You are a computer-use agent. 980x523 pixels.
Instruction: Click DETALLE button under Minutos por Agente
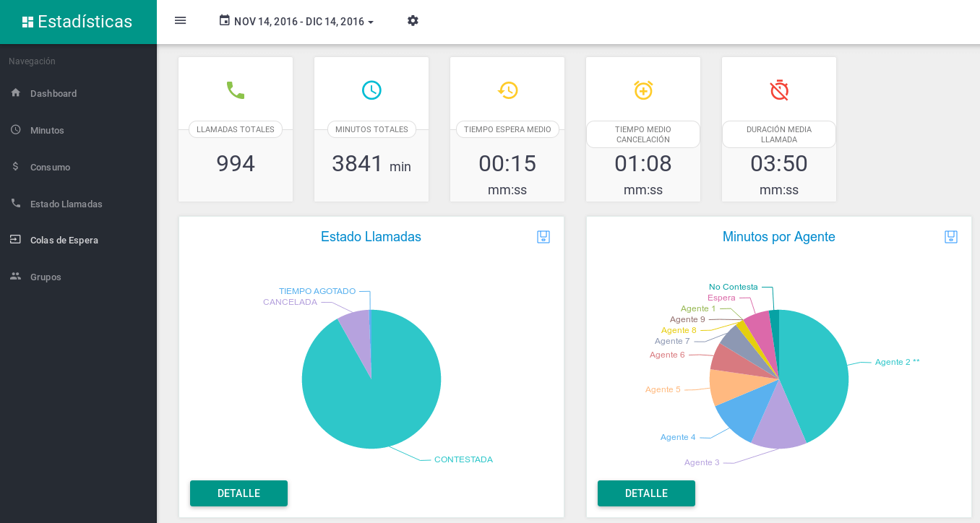646,493
